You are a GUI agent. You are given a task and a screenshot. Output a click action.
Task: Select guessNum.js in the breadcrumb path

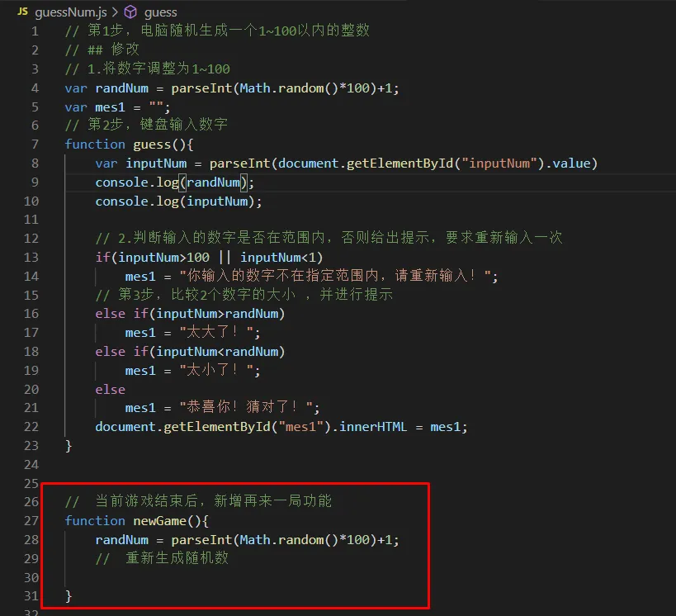point(71,12)
